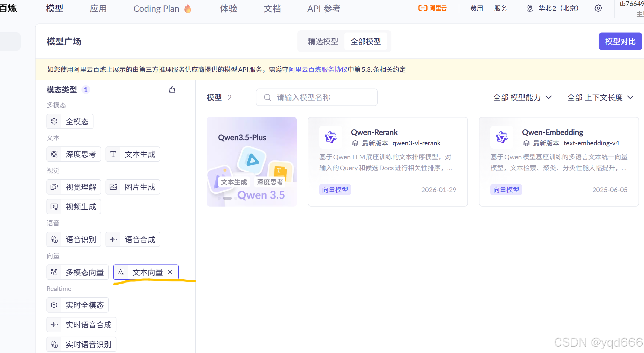The image size is (644, 353).
Task: Click the Qwen-Rerank version stack icon
Action: point(355,143)
